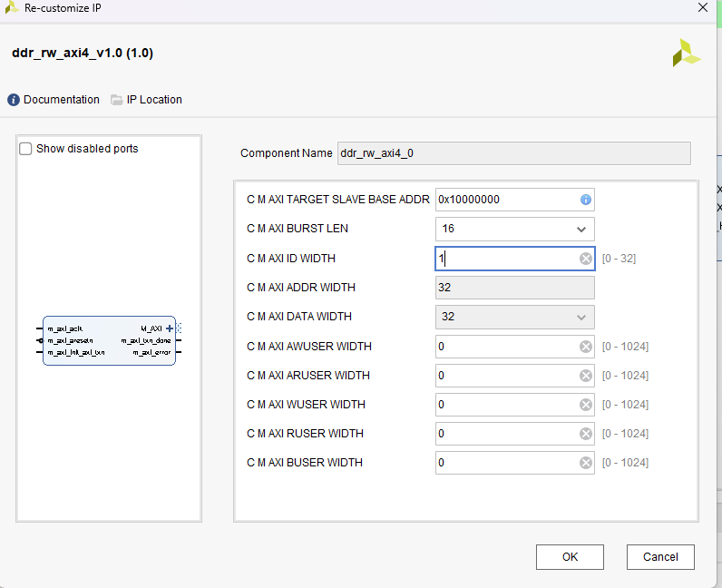
Task: Clear the C M AXI ID WIDTH value
Action: click(586, 259)
